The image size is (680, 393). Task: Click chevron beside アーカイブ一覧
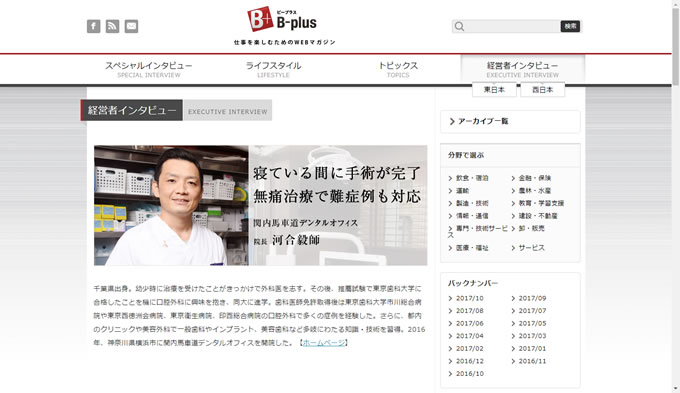tap(452, 121)
